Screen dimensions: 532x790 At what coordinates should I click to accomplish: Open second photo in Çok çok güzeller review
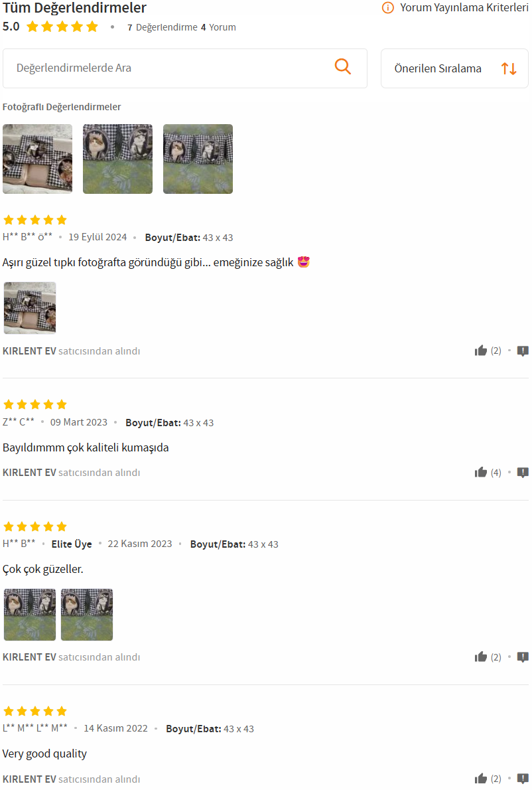click(x=87, y=615)
